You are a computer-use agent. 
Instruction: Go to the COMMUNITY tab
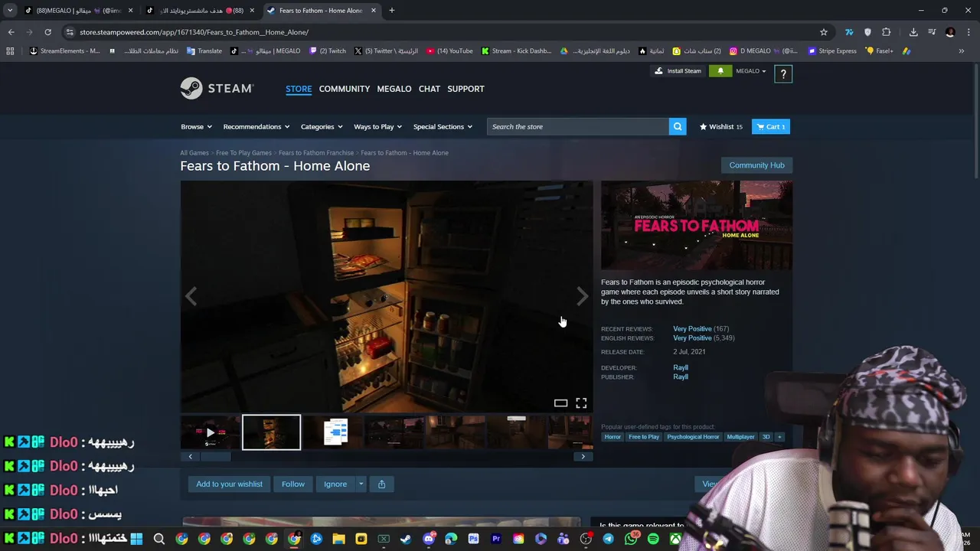tap(345, 89)
